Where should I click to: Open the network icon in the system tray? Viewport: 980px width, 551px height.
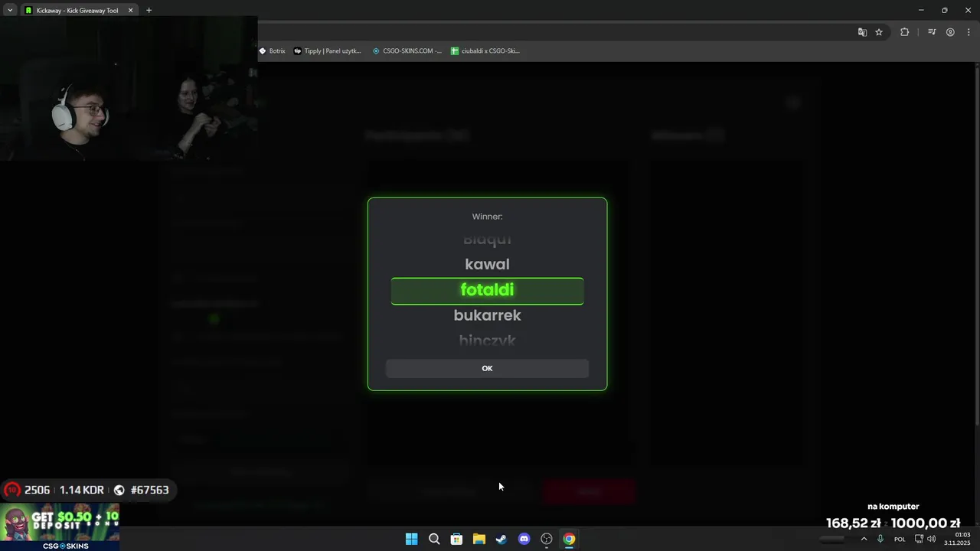point(919,539)
